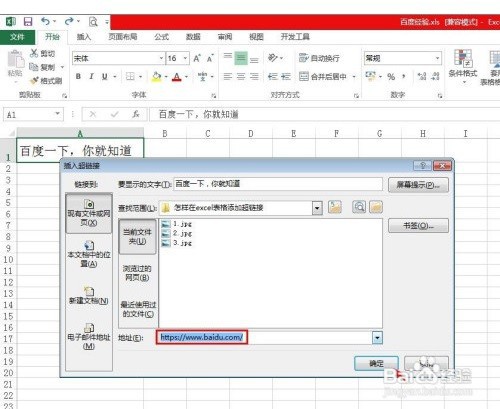Switch to the 页面布局 Page Layout tab
The width and height of the screenshot is (500, 409).
123,37
